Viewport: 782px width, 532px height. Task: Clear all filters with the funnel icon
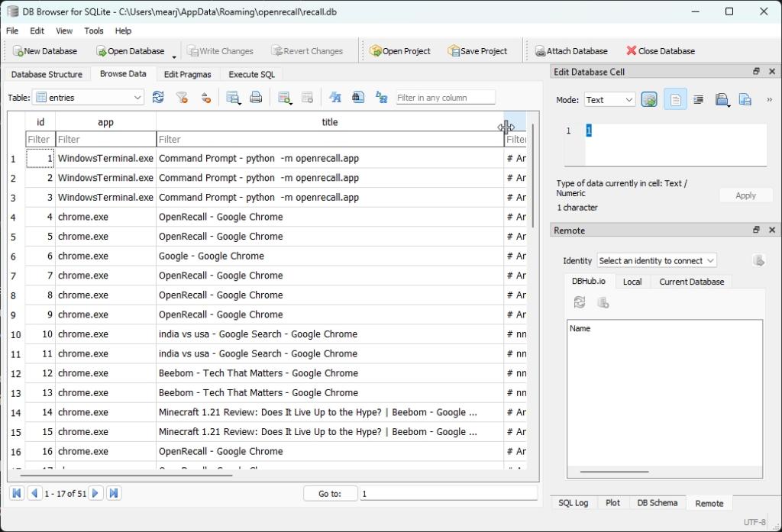click(182, 97)
